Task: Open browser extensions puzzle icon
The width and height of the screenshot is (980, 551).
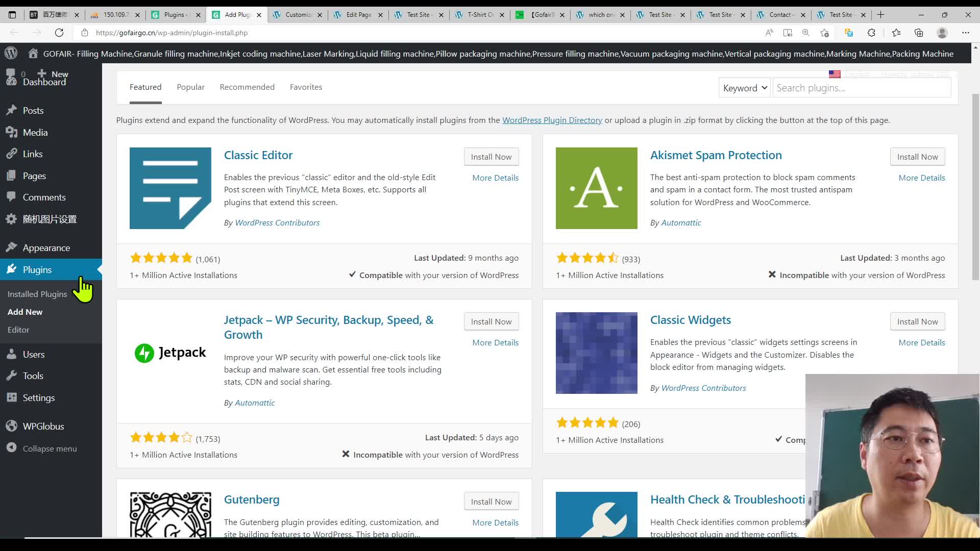Action: click(x=871, y=33)
